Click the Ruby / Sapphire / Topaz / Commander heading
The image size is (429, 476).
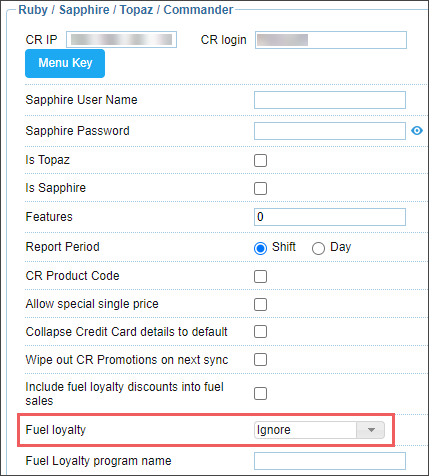point(126,10)
